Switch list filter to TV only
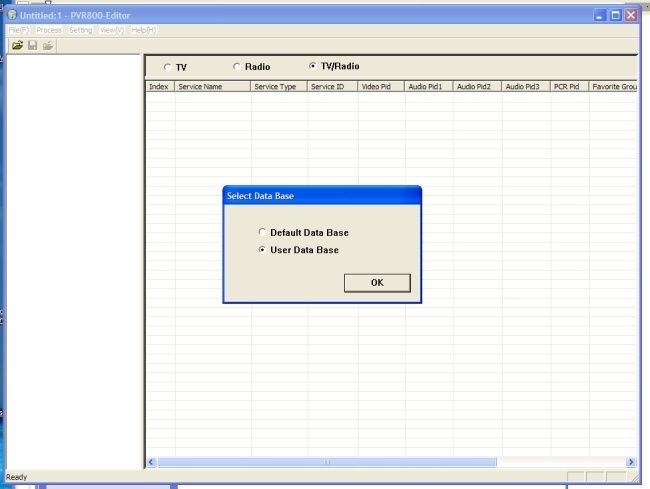Viewport: 650px width, 489px height. point(167,67)
